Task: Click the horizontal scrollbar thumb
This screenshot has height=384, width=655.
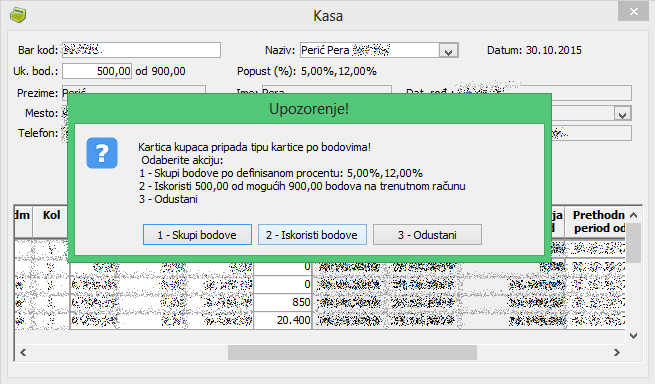Action: point(352,352)
